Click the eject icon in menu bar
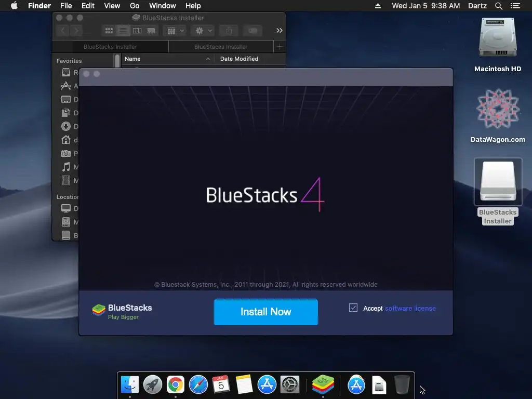532x399 pixels. [378, 6]
